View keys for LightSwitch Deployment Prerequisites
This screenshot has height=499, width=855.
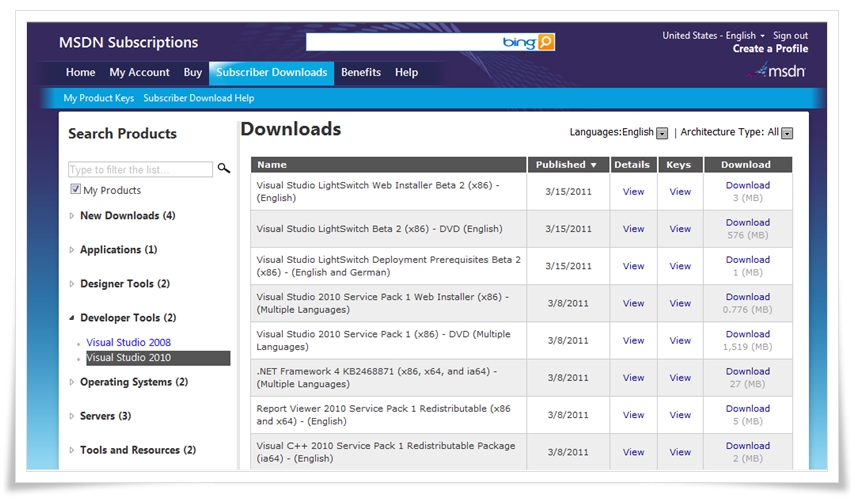(x=680, y=266)
